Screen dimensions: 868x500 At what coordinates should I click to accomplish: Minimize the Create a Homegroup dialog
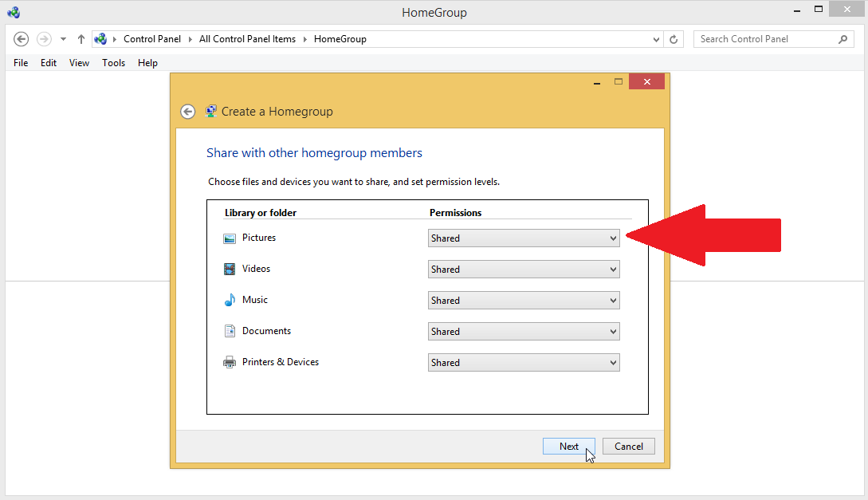coord(597,82)
